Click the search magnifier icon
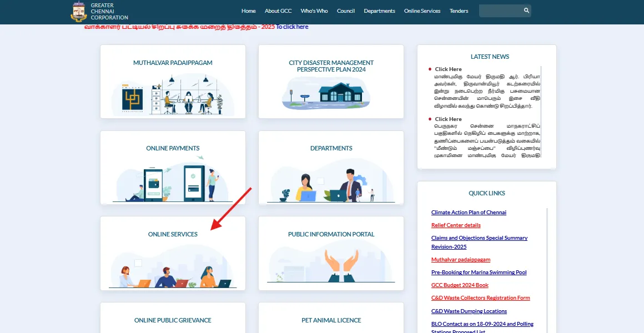Viewport: 644px width, 333px height. [x=526, y=11]
